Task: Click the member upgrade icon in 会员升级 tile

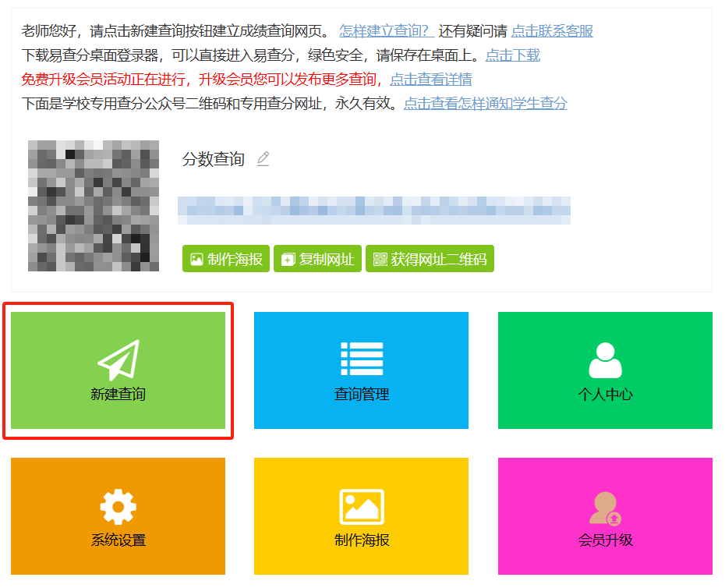Action: (x=605, y=508)
